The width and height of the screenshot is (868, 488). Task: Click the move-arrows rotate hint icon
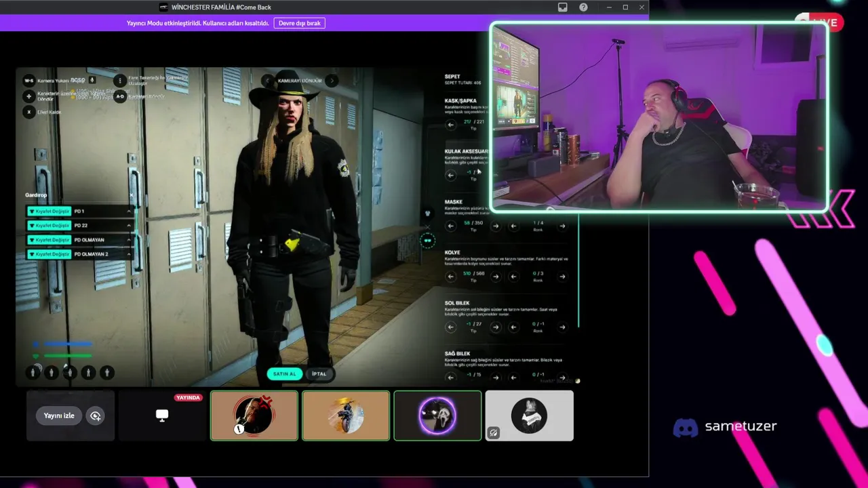tap(29, 96)
